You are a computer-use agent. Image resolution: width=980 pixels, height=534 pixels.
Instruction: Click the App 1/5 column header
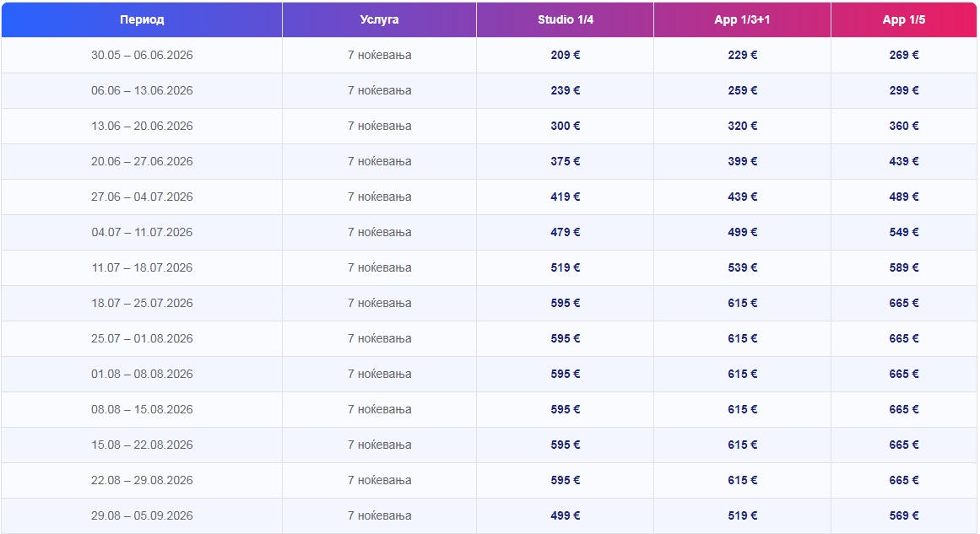[x=903, y=19]
